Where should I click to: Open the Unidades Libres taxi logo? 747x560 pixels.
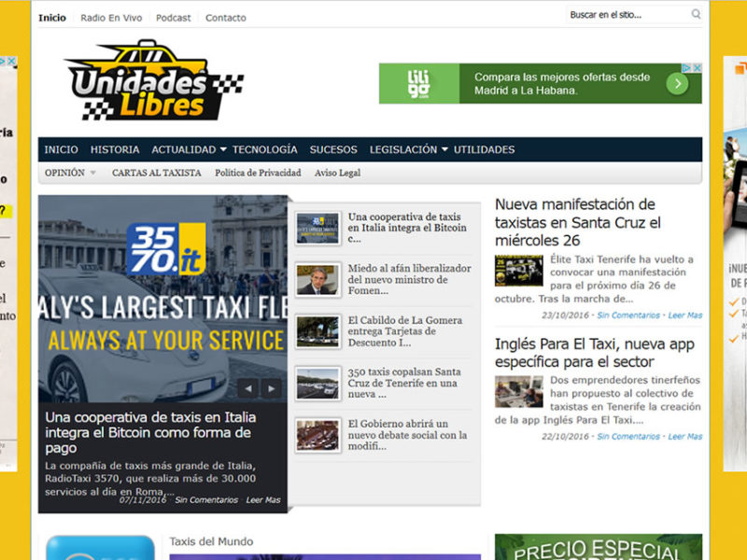pos(154,80)
